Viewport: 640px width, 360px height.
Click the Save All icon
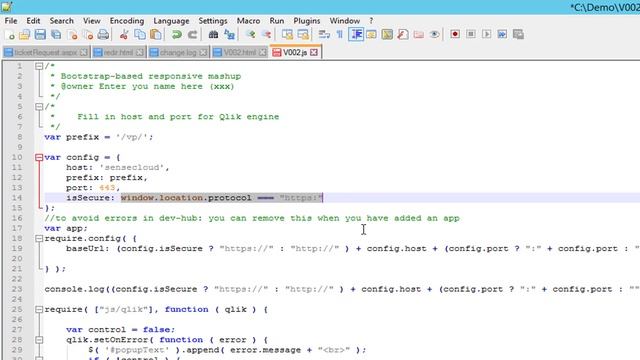[56, 35]
